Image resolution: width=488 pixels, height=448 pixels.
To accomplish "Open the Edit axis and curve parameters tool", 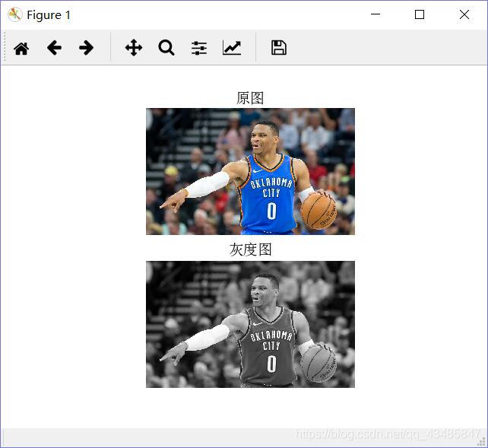I will [x=232, y=48].
